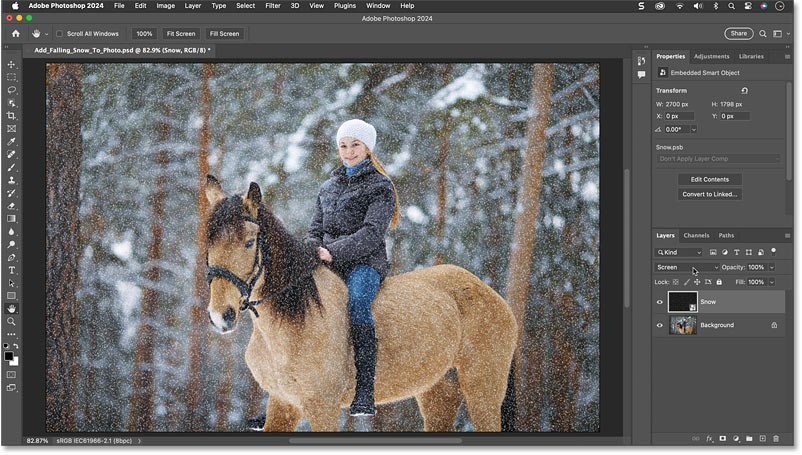The height and width of the screenshot is (455, 802).
Task: Select the Move tool
Action: (12, 64)
